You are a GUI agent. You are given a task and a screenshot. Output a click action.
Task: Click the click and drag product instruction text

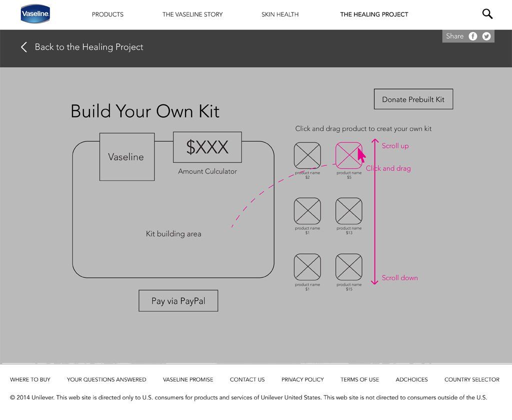click(x=363, y=128)
